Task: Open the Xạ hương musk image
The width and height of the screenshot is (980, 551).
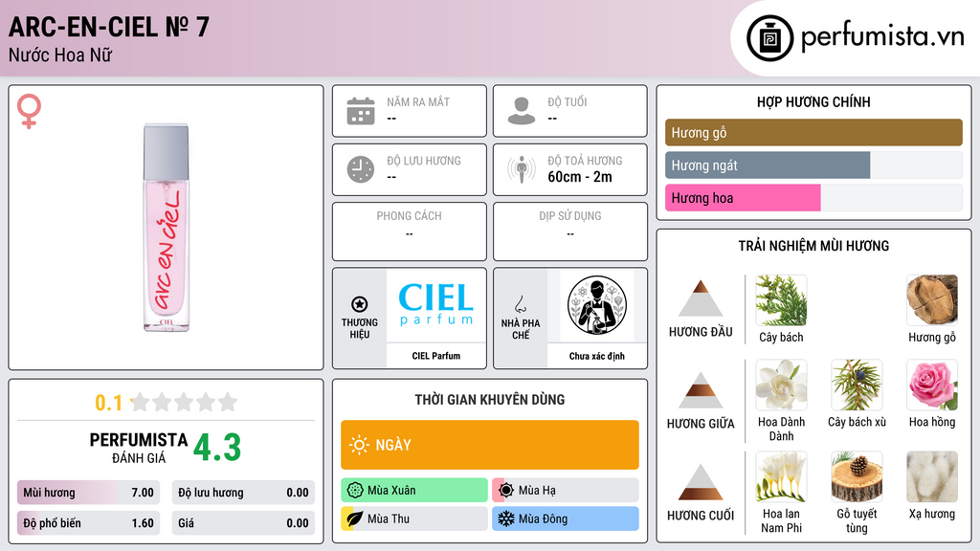Action: (x=932, y=476)
